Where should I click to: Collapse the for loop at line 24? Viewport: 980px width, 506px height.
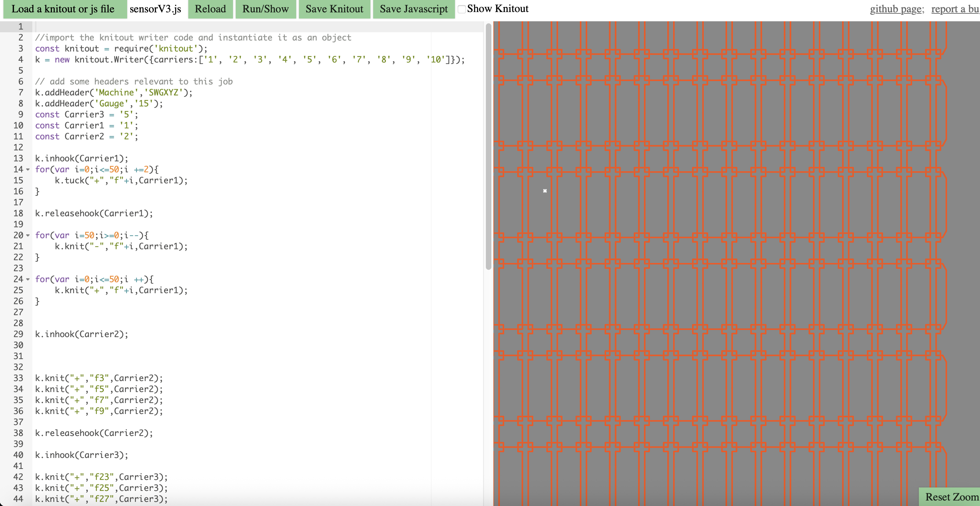[28, 279]
